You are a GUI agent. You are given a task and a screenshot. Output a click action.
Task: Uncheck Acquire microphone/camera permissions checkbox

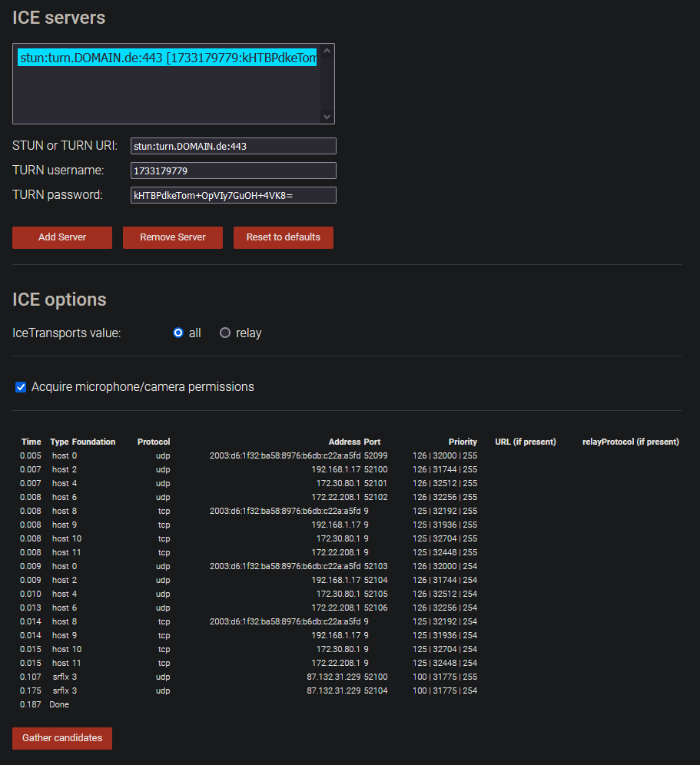tap(21, 387)
